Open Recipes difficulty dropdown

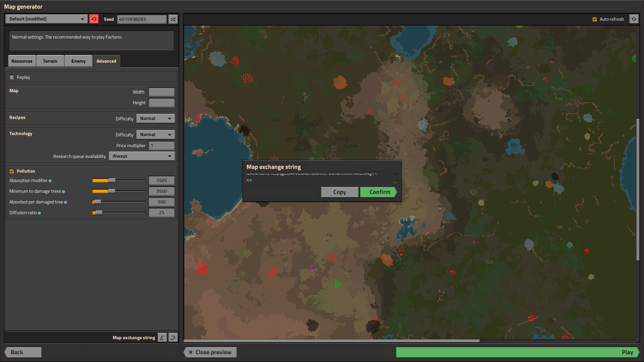tap(156, 119)
